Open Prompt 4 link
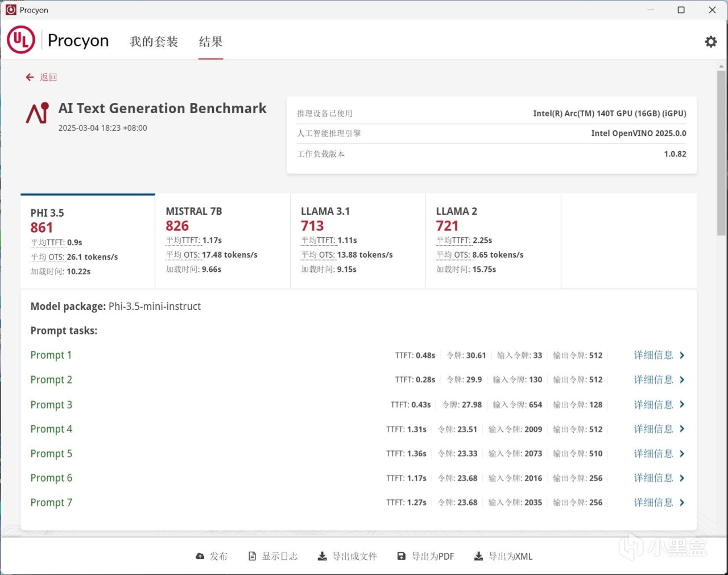Viewport: 728px width, 575px height. click(x=51, y=429)
